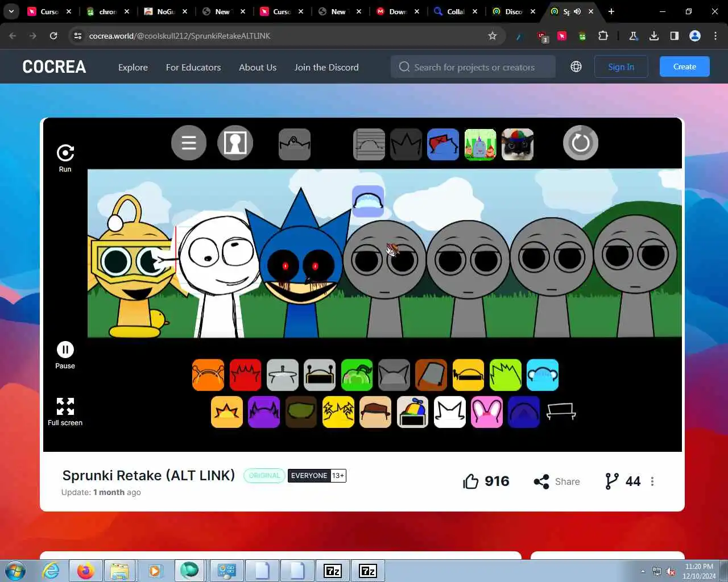Select the gray striped dome bonus icon

(x=369, y=144)
